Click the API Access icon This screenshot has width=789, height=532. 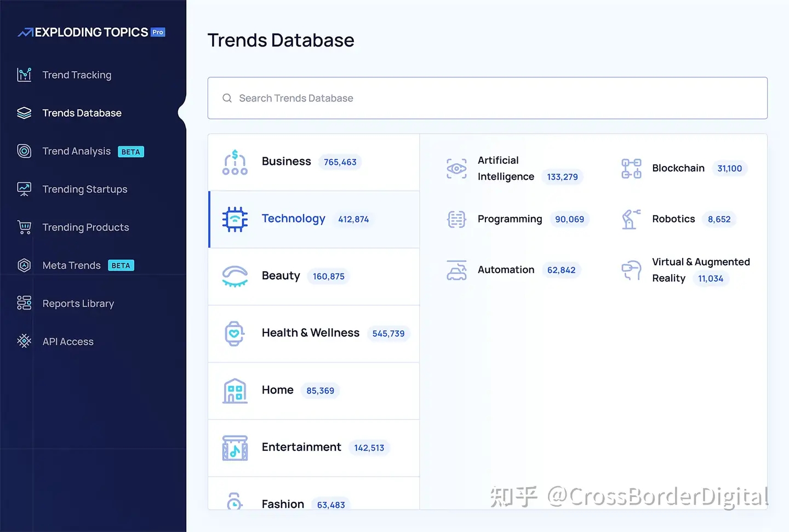[24, 341]
